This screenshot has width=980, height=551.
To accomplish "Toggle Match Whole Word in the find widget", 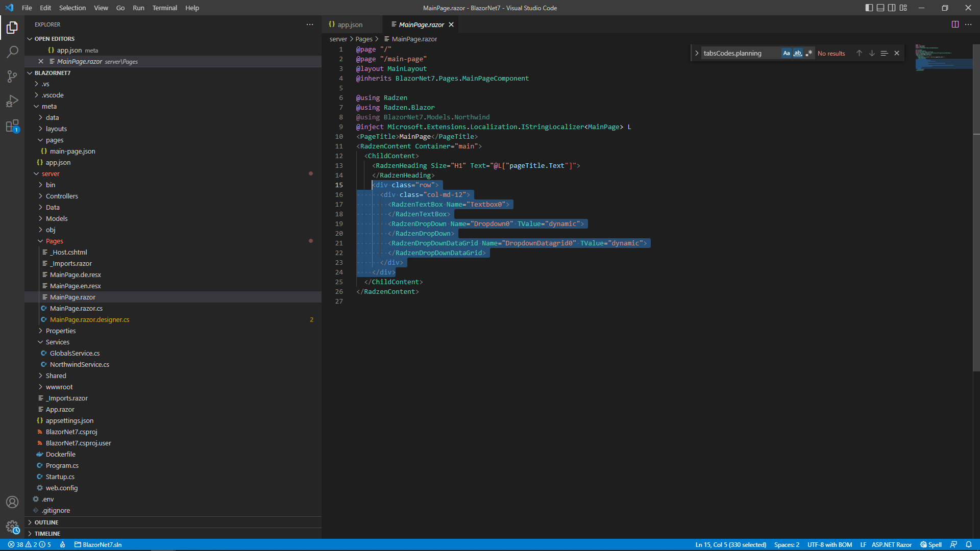I will click(797, 53).
